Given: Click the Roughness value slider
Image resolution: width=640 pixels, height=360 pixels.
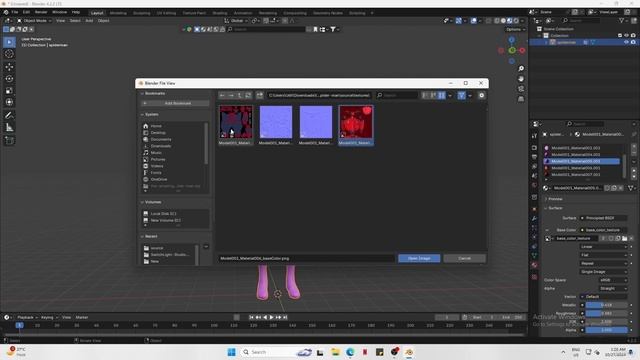Looking at the screenshot, I should tap(607, 313).
